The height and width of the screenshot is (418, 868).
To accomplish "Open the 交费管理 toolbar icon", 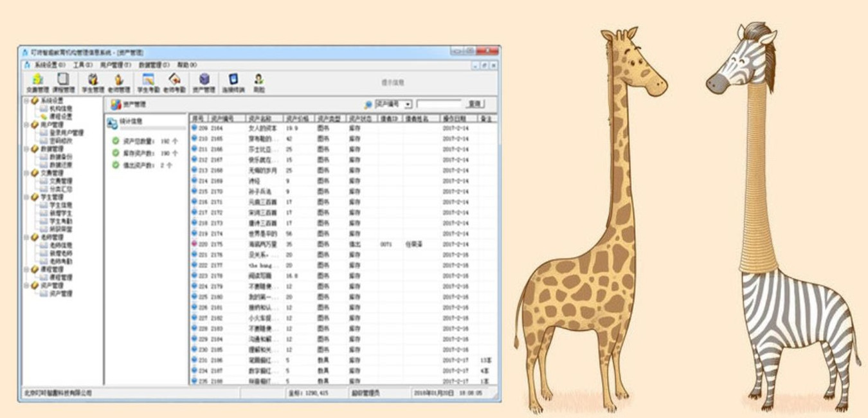I will [37, 83].
